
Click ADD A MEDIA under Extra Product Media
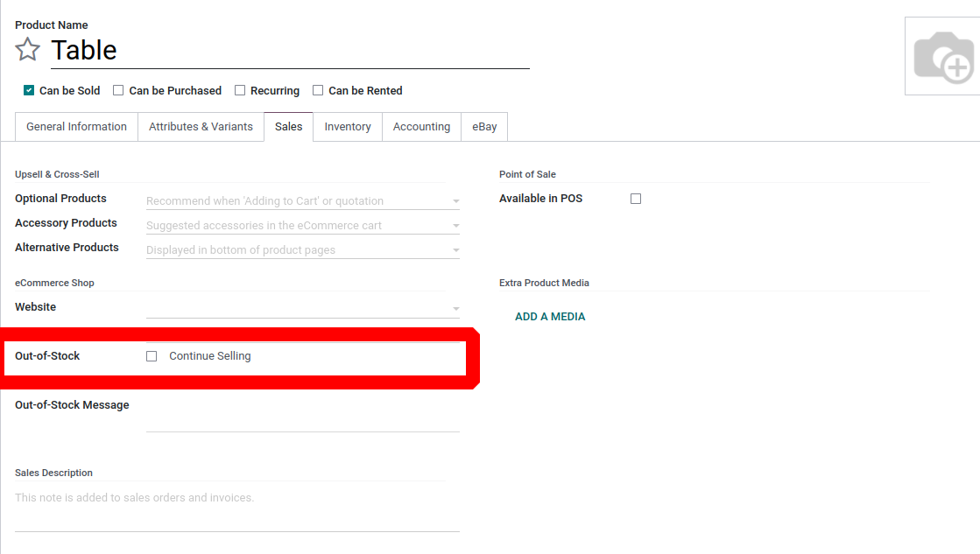click(550, 316)
